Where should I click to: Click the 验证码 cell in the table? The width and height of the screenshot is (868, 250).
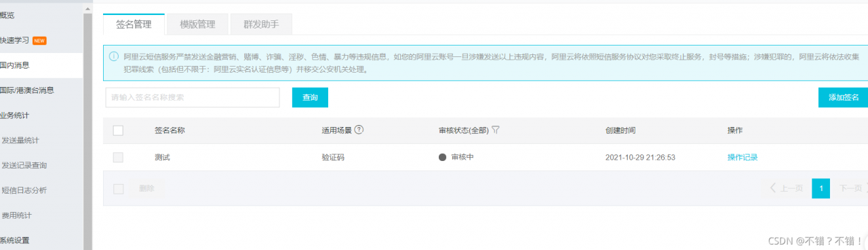coord(333,157)
